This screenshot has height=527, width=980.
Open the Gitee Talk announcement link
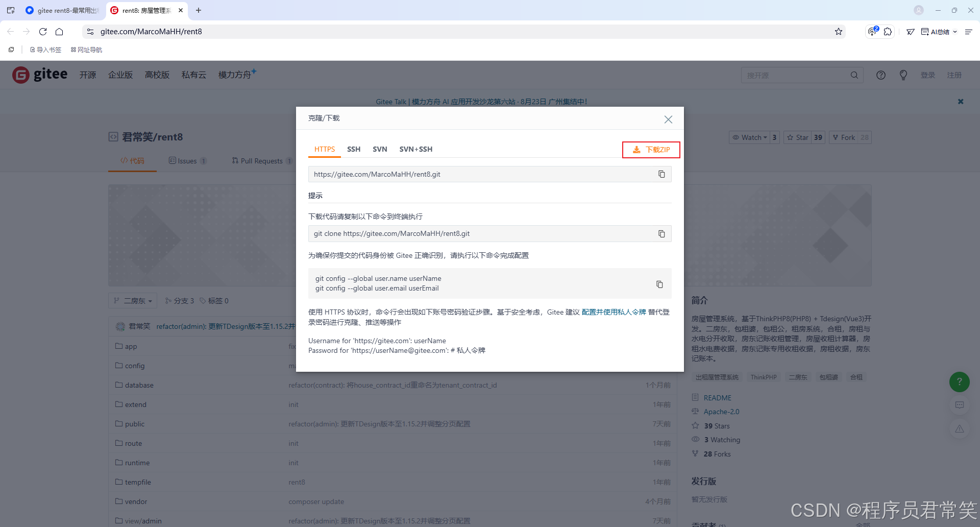click(481, 102)
